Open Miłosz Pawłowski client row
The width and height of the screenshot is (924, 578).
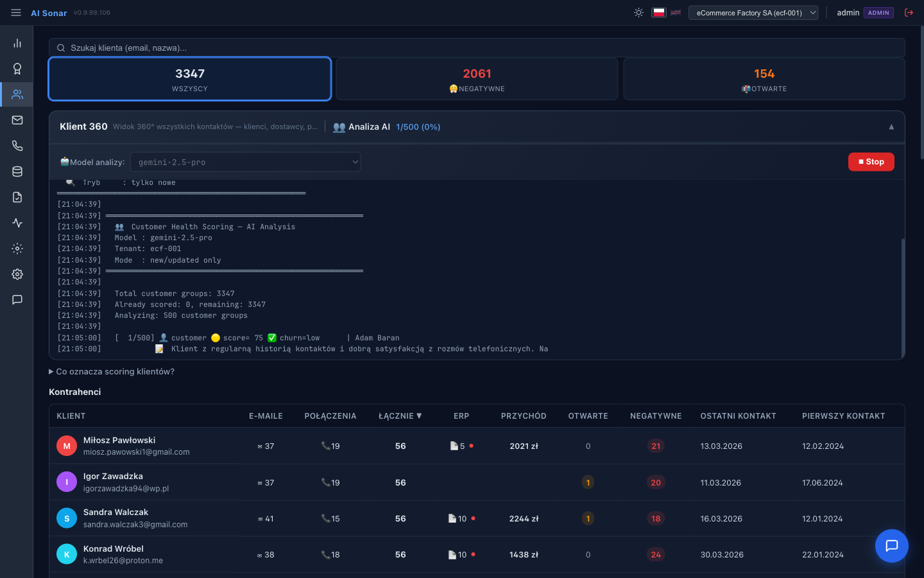point(119,446)
